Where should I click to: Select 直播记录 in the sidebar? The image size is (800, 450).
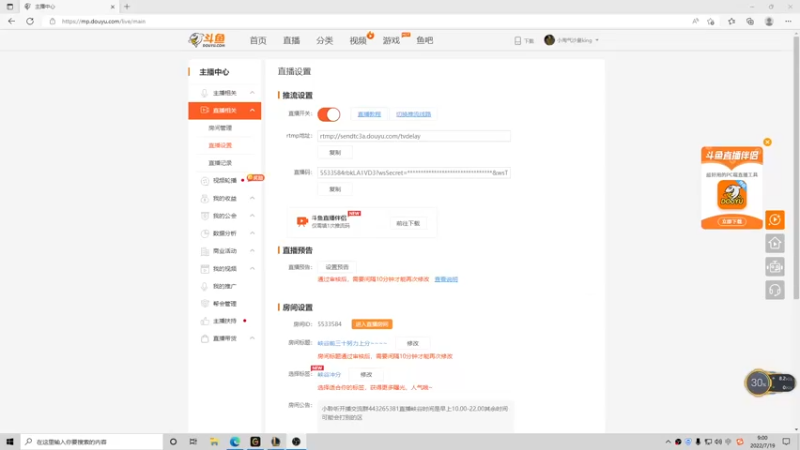[x=220, y=163]
